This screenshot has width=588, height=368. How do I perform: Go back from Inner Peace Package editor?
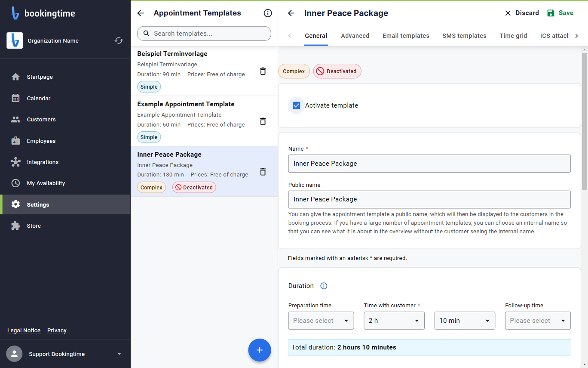(x=291, y=13)
